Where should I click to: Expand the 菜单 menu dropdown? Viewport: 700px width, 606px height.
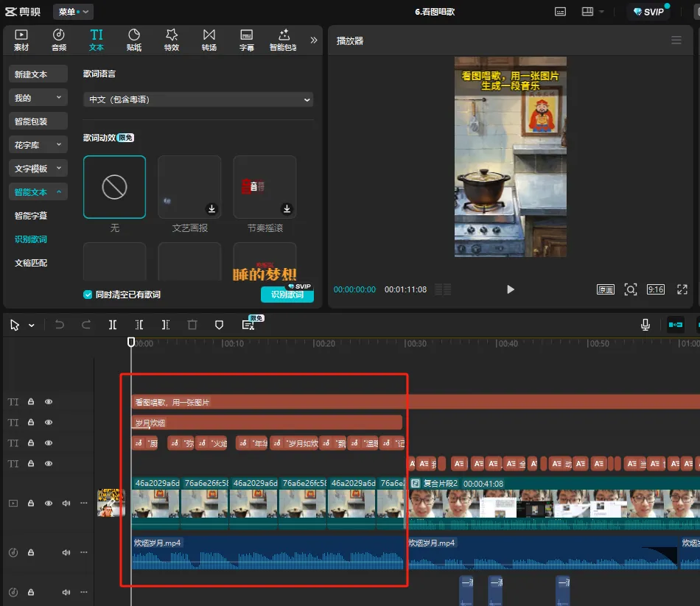(x=73, y=12)
